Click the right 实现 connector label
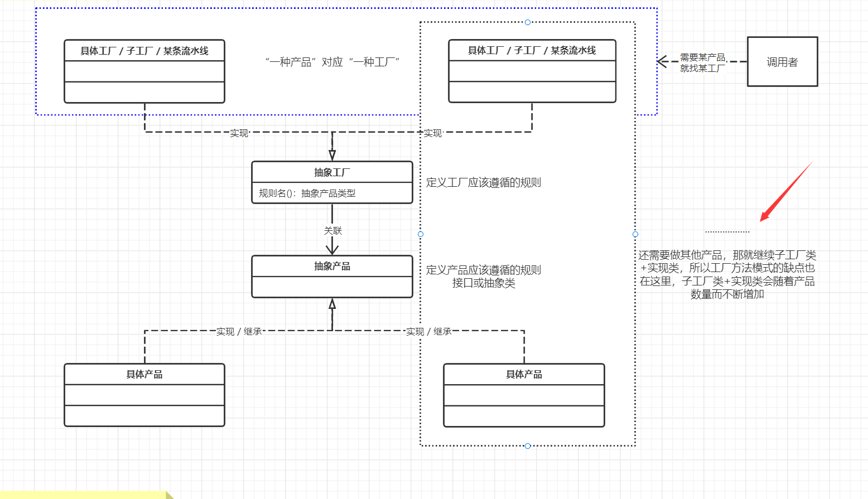This screenshot has width=868, height=499. pos(432,133)
